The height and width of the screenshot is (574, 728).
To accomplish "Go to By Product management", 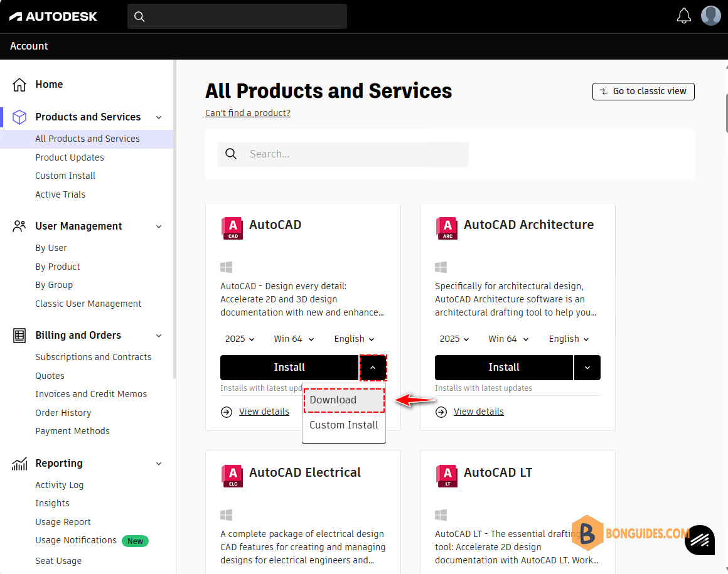I will click(58, 267).
